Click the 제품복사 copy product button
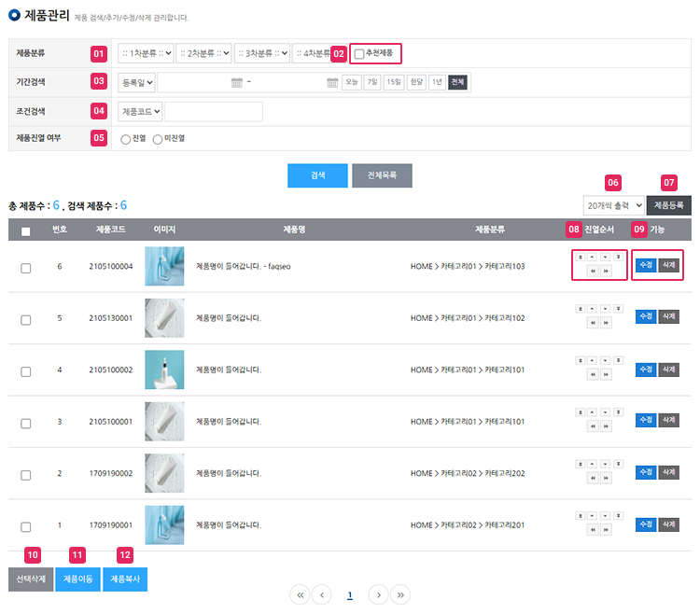This screenshot has height=614, width=700. click(125, 579)
